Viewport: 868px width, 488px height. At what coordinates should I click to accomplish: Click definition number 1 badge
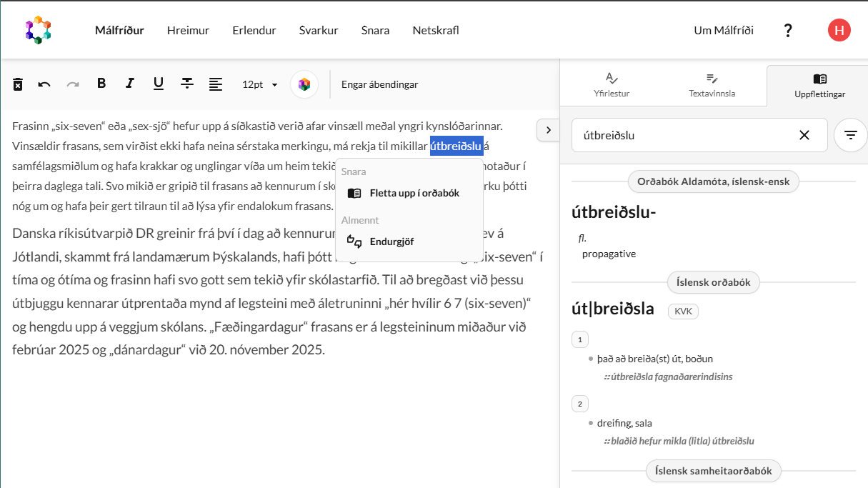point(580,339)
